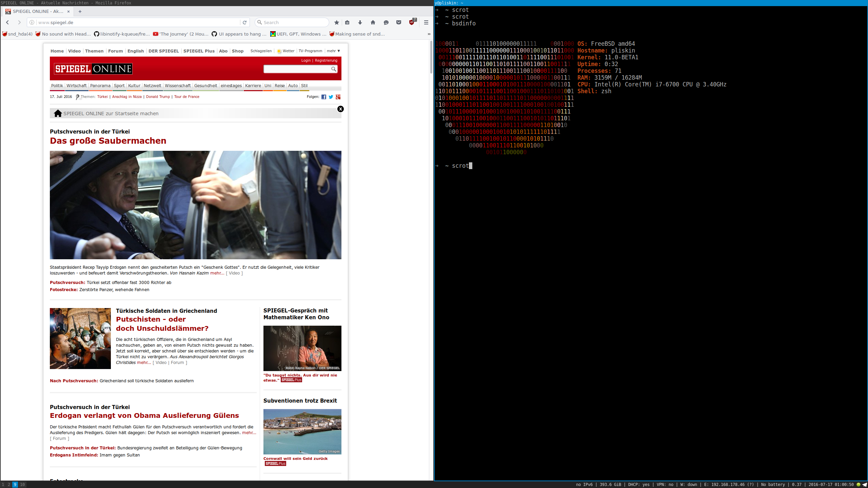Select Home in top navigation

tap(57, 51)
